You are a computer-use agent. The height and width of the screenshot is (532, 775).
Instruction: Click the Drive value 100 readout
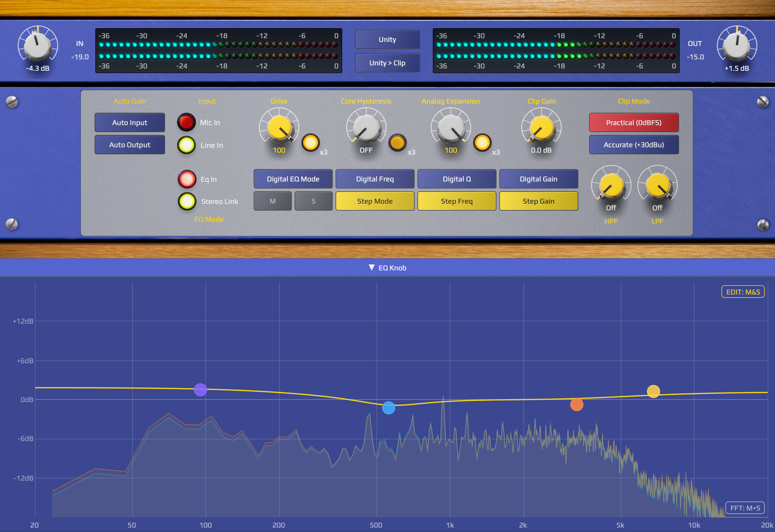(279, 150)
